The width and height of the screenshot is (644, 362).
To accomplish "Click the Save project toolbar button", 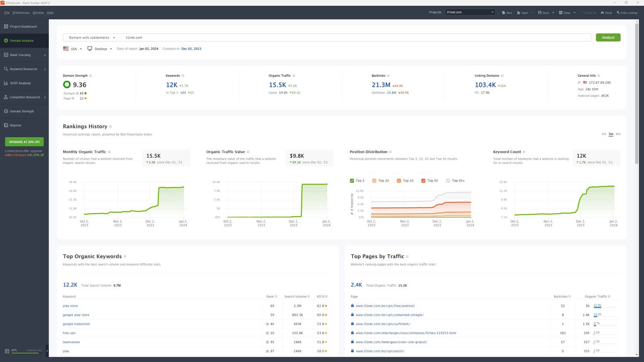I will (543, 12).
